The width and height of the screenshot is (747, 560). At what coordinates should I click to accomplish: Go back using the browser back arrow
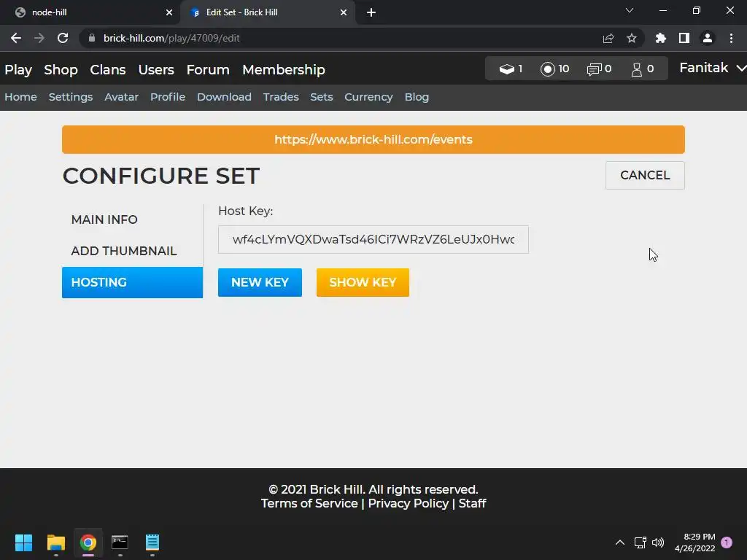tap(16, 38)
